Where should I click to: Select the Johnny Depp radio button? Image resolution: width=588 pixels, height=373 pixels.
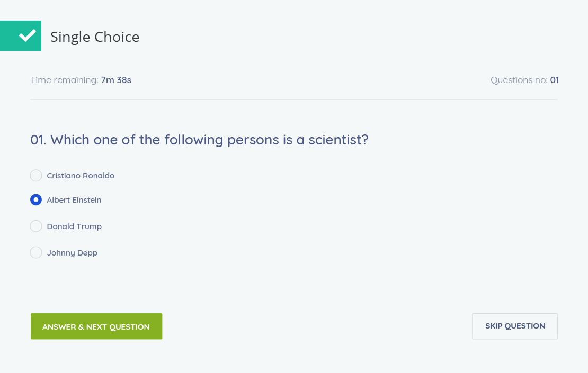pos(36,253)
